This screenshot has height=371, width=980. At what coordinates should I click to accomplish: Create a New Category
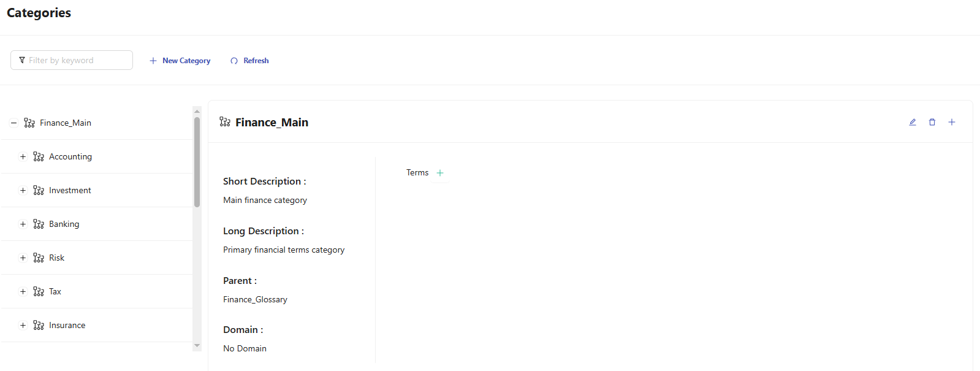pyautogui.click(x=180, y=61)
